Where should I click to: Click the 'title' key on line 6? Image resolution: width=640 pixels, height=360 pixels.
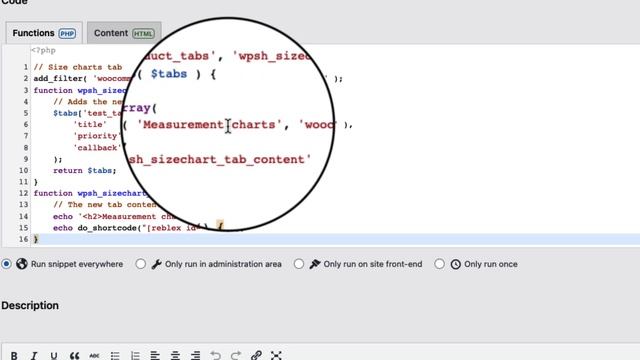click(90, 124)
